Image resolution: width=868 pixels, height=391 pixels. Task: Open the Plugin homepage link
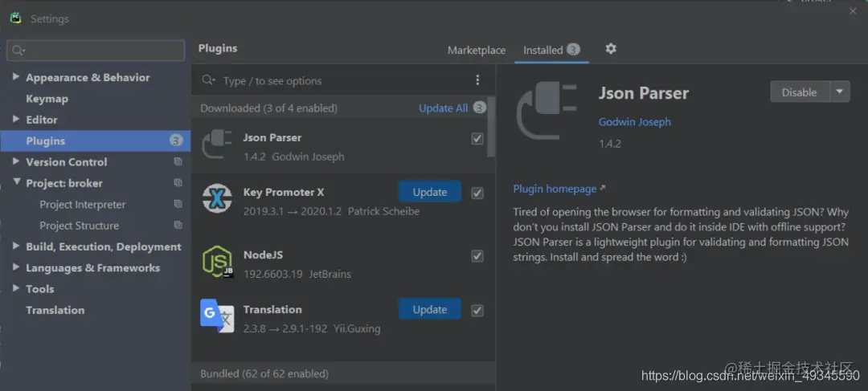(x=555, y=189)
